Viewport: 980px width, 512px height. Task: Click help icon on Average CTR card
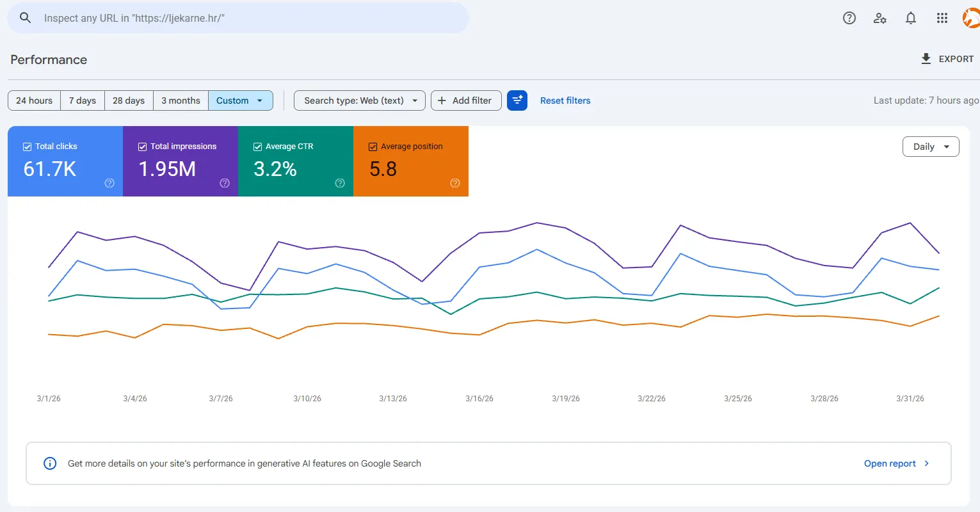(340, 183)
